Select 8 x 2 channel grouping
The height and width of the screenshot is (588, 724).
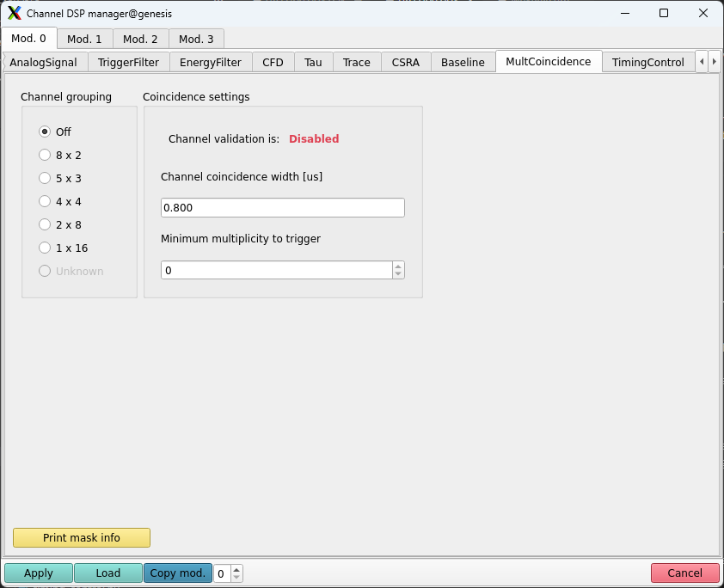(x=60, y=155)
